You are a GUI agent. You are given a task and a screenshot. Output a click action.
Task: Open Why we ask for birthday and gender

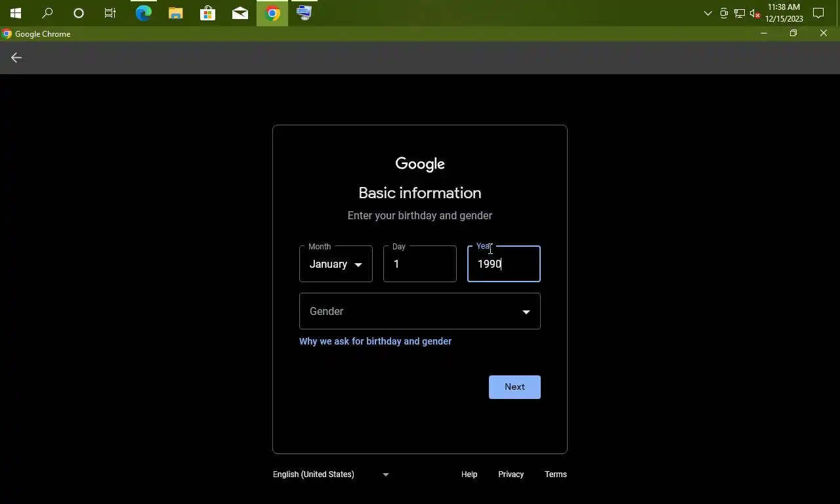click(375, 341)
